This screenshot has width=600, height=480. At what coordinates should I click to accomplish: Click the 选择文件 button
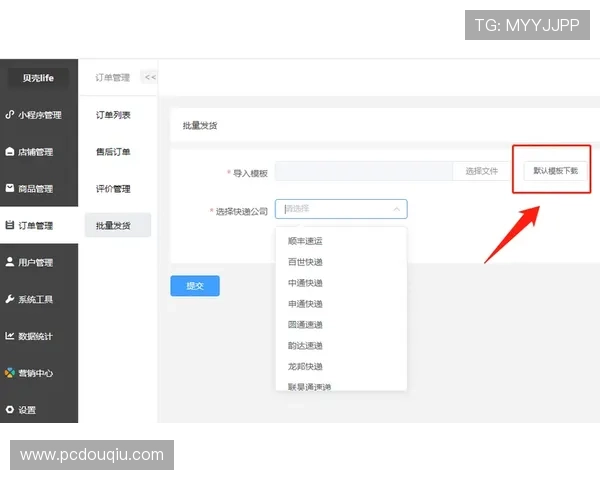pyautogui.click(x=481, y=172)
